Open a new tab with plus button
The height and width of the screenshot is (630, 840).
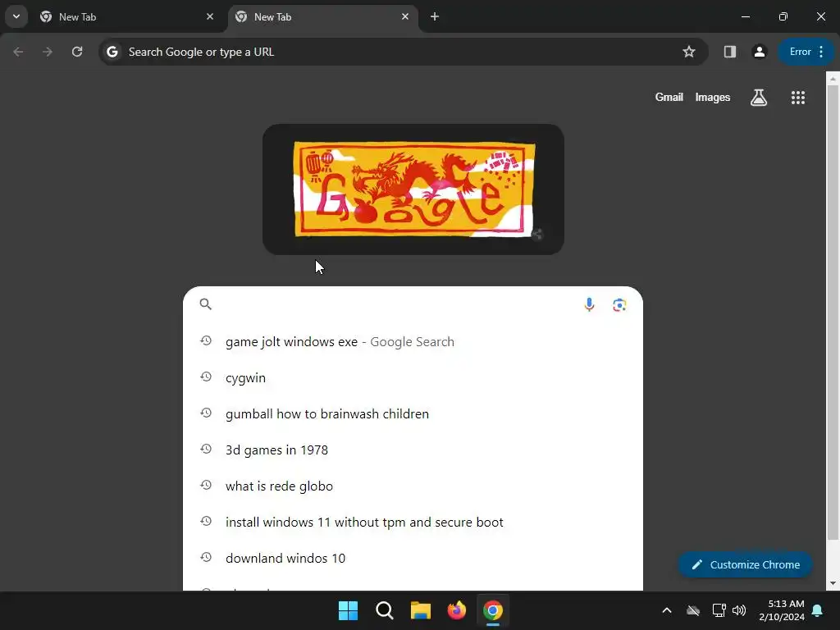(x=435, y=16)
